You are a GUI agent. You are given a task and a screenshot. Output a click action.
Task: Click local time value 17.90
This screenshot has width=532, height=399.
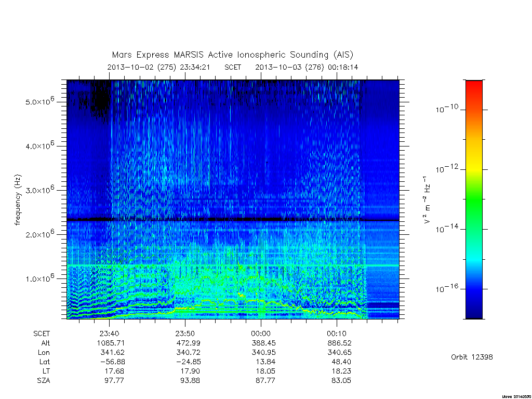[x=191, y=371]
